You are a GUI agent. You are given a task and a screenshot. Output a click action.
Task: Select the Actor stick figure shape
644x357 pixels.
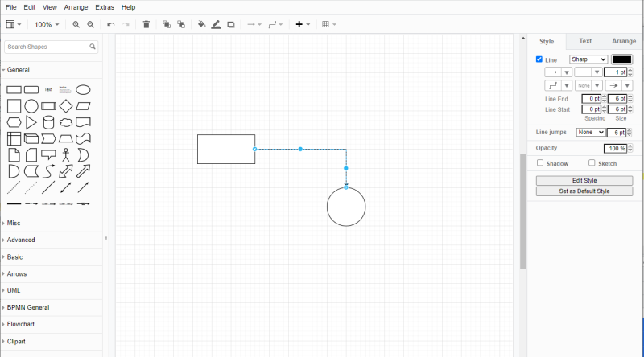(66, 155)
